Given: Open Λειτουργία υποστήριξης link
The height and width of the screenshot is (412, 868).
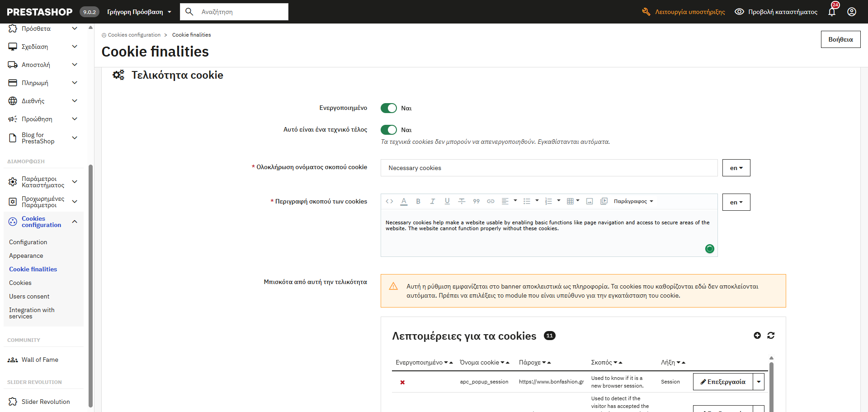Looking at the screenshot, I should pos(684,12).
